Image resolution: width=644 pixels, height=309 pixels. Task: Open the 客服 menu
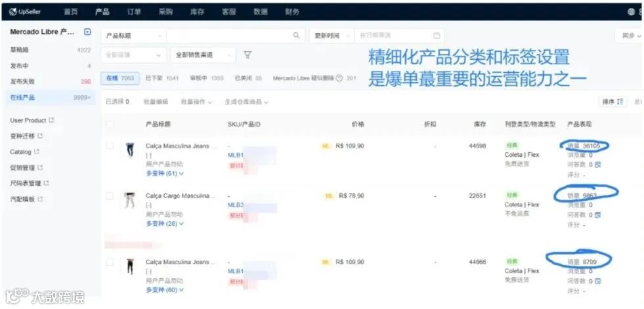(x=228, y=12)
